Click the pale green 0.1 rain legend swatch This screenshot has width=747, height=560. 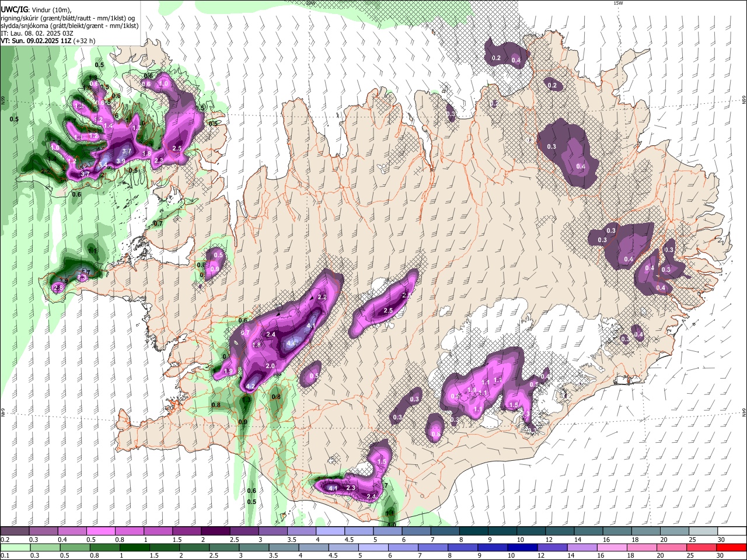click(x=15, y=547)
